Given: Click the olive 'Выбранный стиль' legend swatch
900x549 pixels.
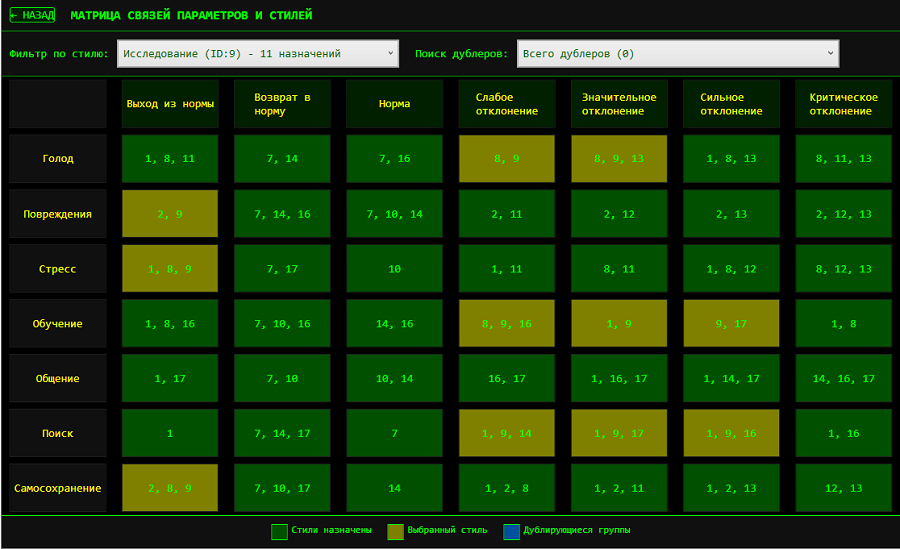Looking at the screenshot, I should 395,531.
